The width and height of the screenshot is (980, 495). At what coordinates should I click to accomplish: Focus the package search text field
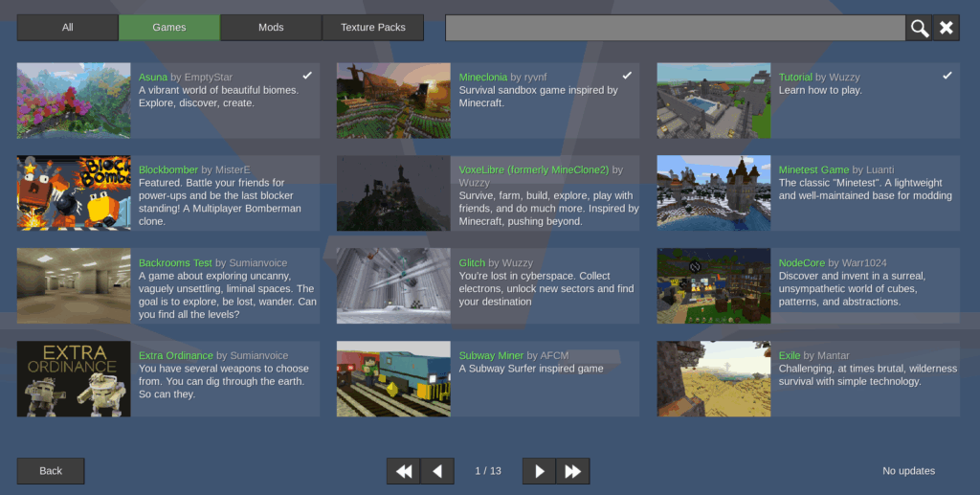click(x=675, y=28)
